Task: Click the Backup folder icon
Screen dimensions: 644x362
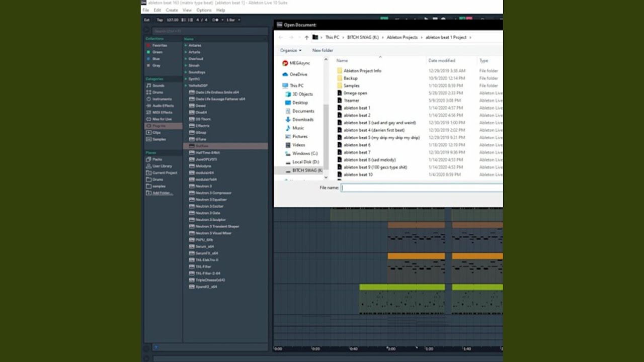Action: pos(340,78)
